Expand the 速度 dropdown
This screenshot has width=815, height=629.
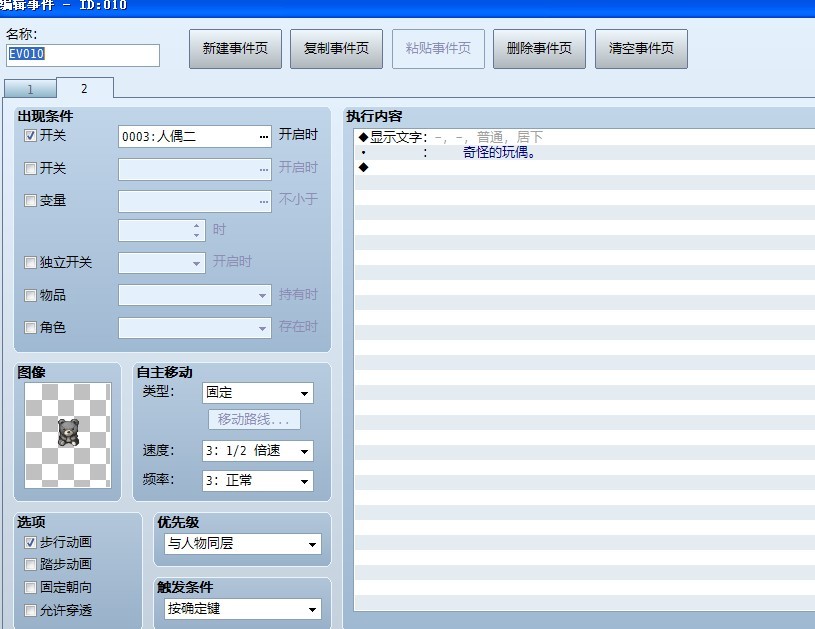click(258, 451)
